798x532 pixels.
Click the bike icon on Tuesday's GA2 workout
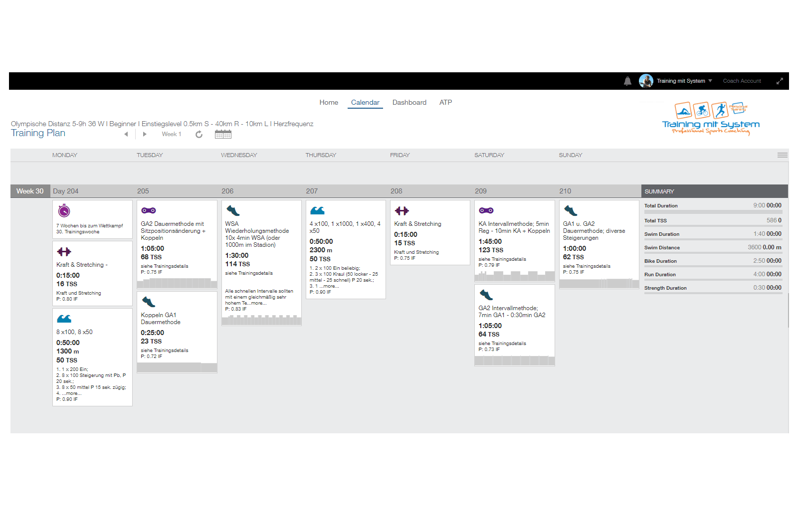(149, 210)
